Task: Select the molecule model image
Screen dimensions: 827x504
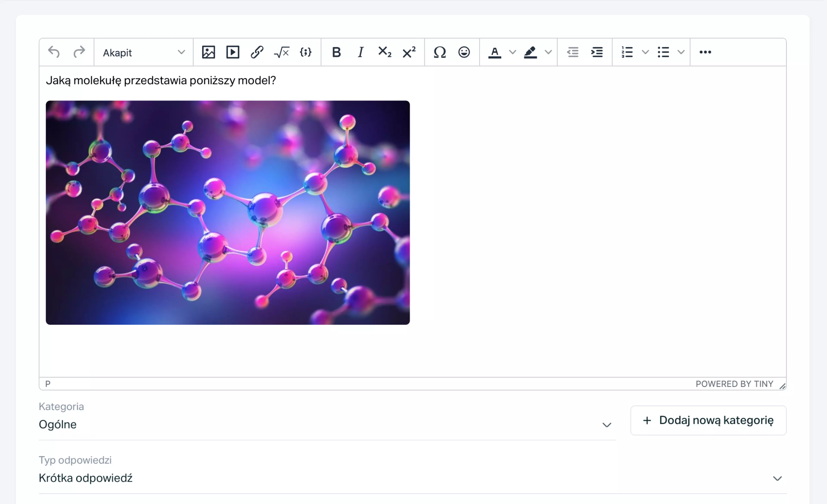Action: 228,212
